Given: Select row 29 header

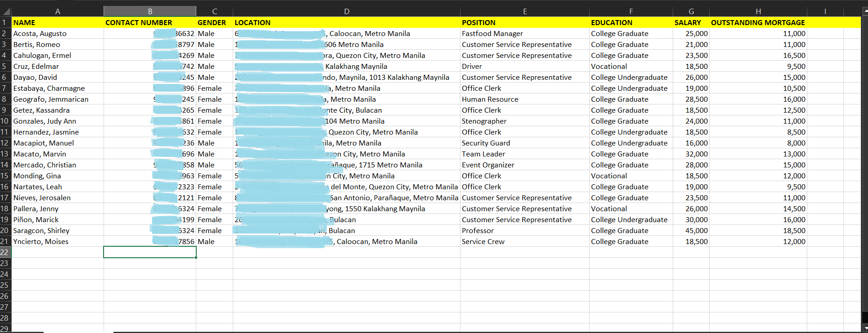Looking at the screenshot, I should pyautogui.click(x=5, y=328).
